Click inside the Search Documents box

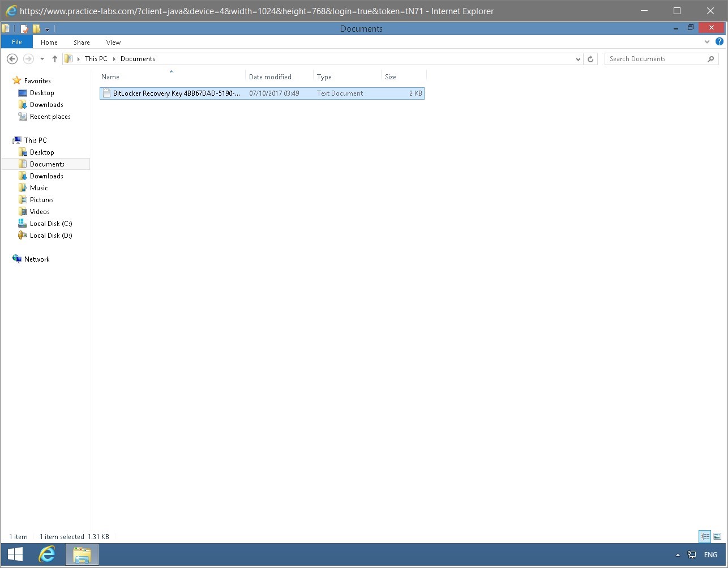click(x=657, y=58)
